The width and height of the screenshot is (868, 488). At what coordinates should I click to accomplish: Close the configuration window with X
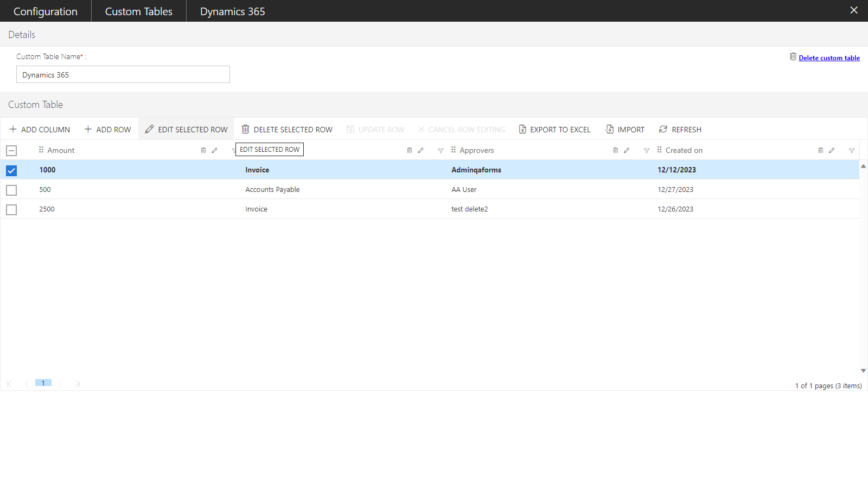pyautogui.click(x=854, y=10)
